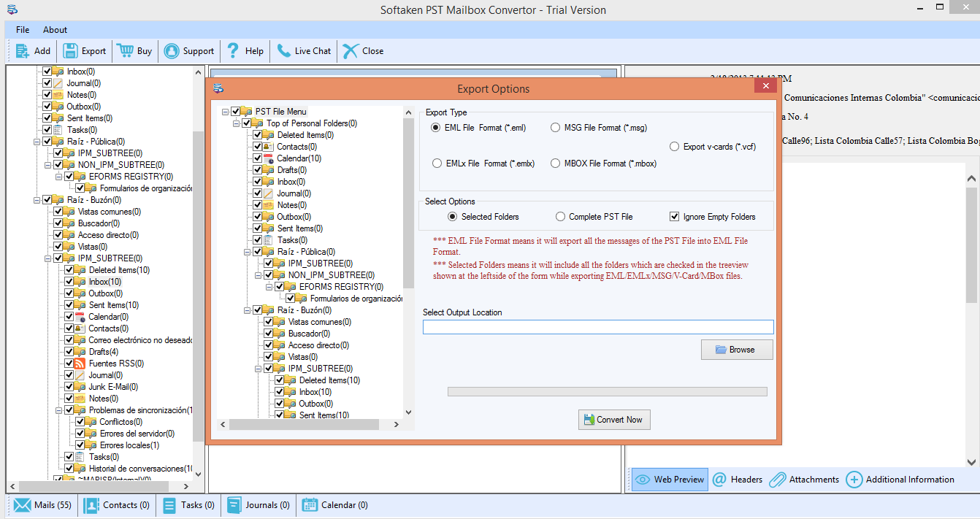The image size is (980, 519).
Task: Choose the Complete PST File option
Action: coord(561,217)
